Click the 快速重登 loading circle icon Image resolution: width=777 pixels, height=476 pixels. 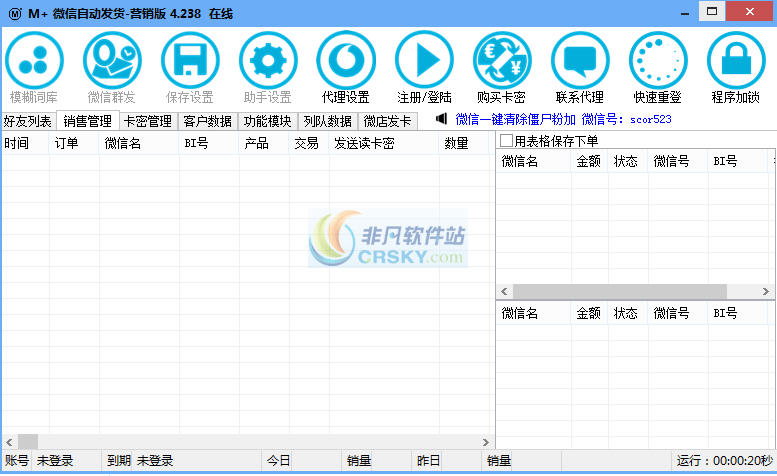[658, 60]
